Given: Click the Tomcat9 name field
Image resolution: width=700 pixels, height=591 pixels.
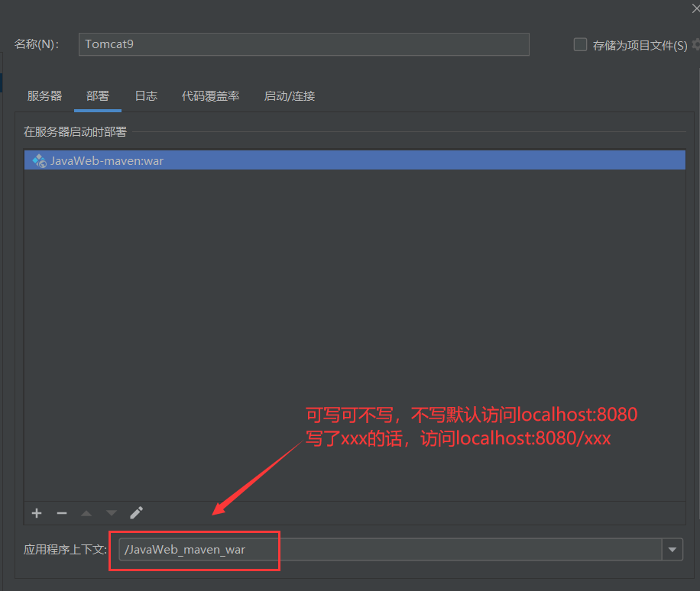Looking at the screenshot, I should [303, 44].
